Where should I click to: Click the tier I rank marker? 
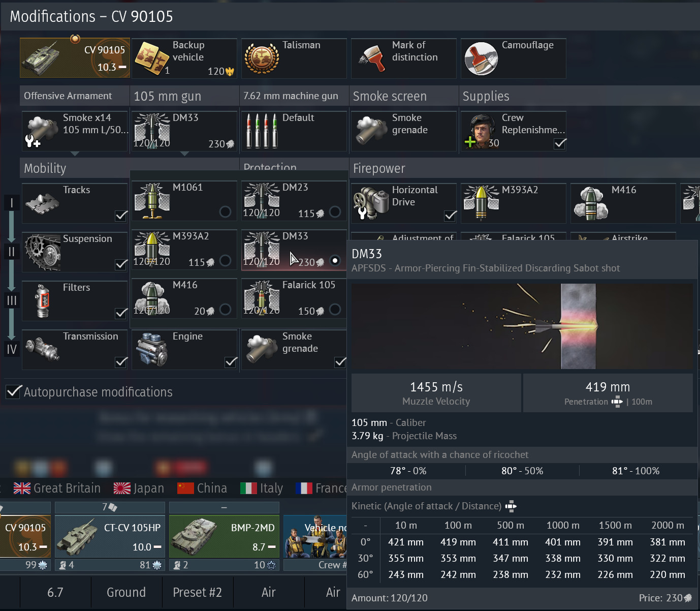(12, 203)
